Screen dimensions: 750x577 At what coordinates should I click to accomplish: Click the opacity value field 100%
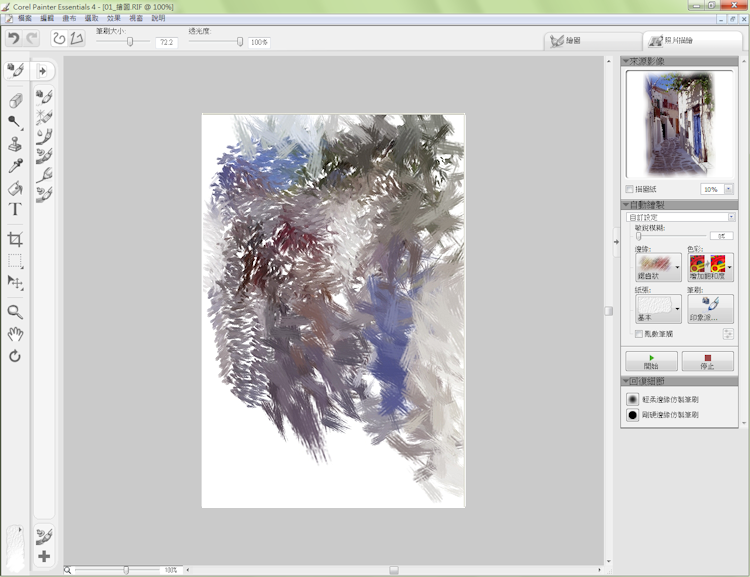click(x=259, y=43)
